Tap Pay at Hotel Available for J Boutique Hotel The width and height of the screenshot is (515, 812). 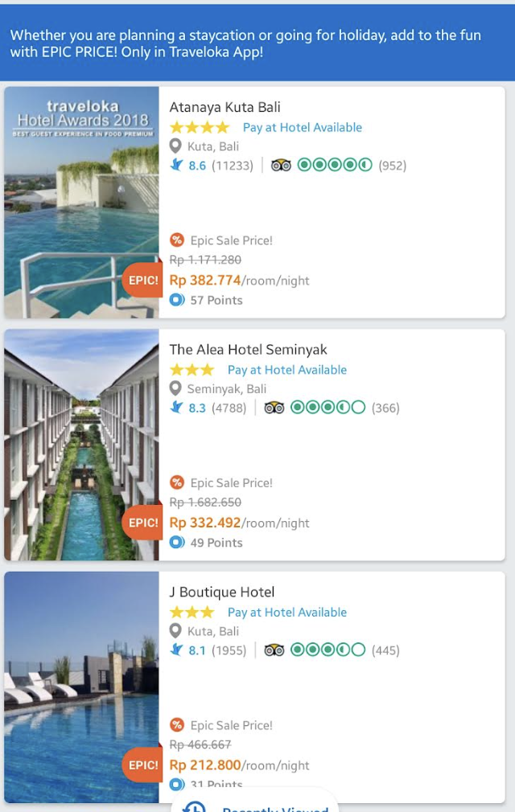tap(287, 612)
